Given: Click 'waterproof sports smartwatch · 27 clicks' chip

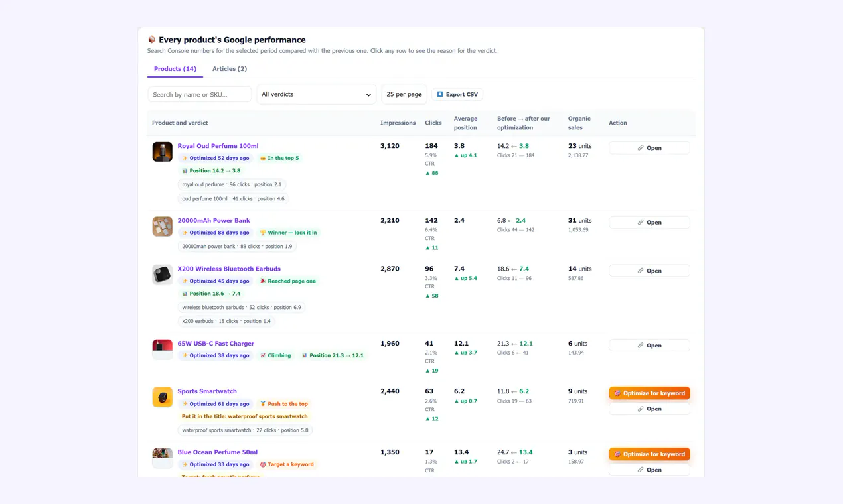Looking at the screenshot, I should 245,430.
